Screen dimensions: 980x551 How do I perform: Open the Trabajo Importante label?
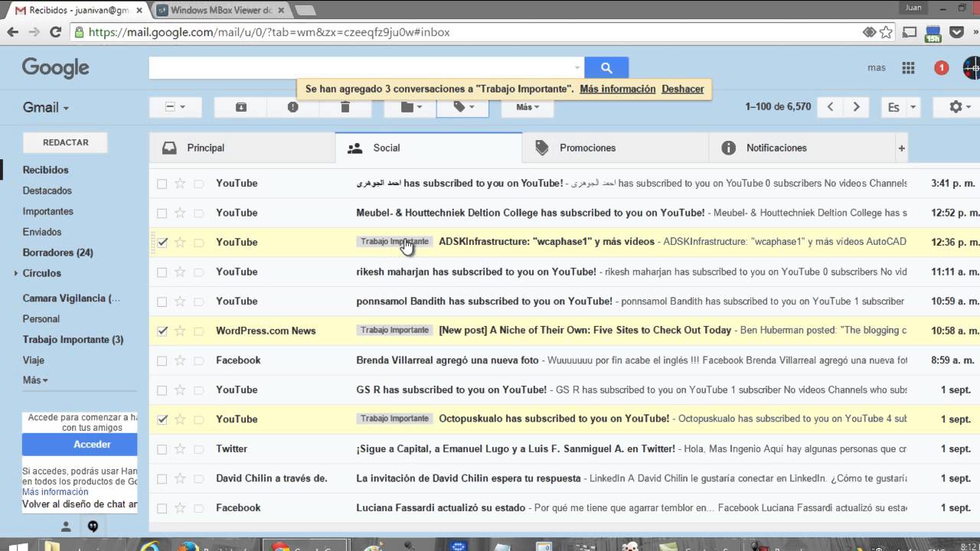pyautogui.click(x=73, y=340)
